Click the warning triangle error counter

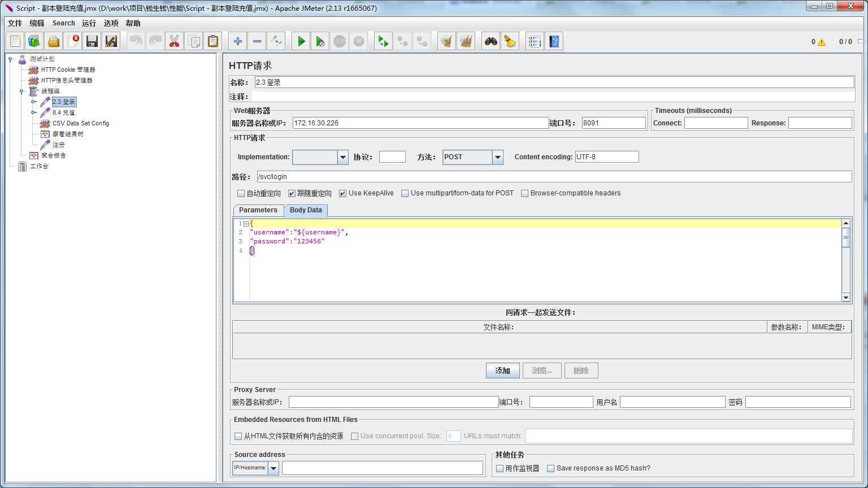point(821,42)
